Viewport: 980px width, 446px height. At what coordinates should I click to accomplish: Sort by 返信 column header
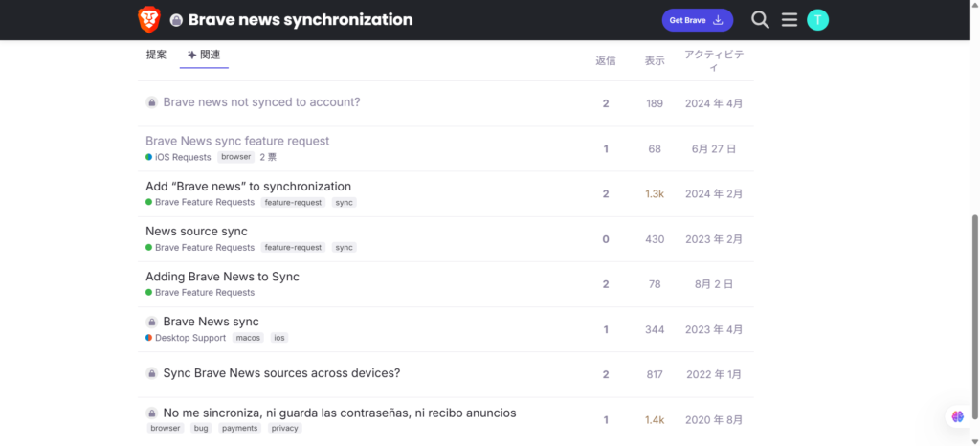605,60
